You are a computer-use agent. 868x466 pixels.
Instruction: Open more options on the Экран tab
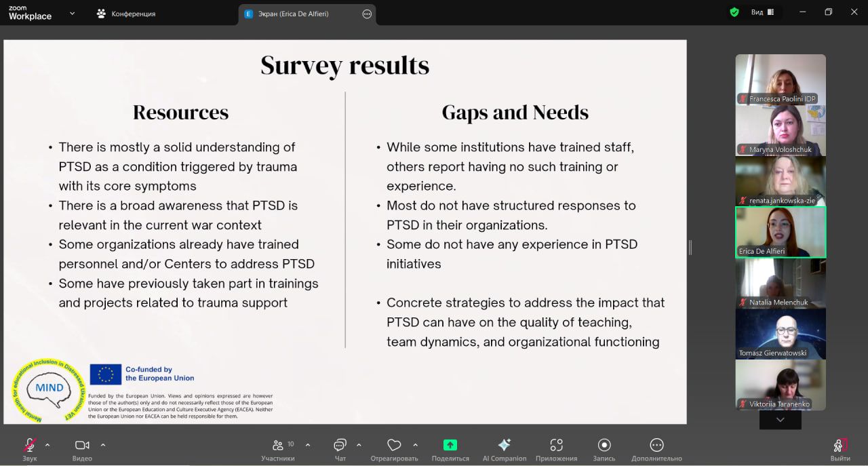click(367, 14)
